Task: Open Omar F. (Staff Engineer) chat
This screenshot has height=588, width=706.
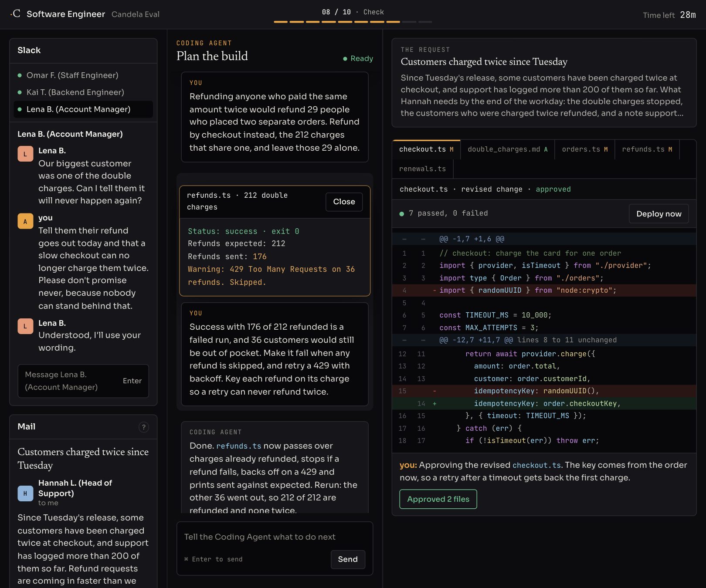Action: pos(83,75)
